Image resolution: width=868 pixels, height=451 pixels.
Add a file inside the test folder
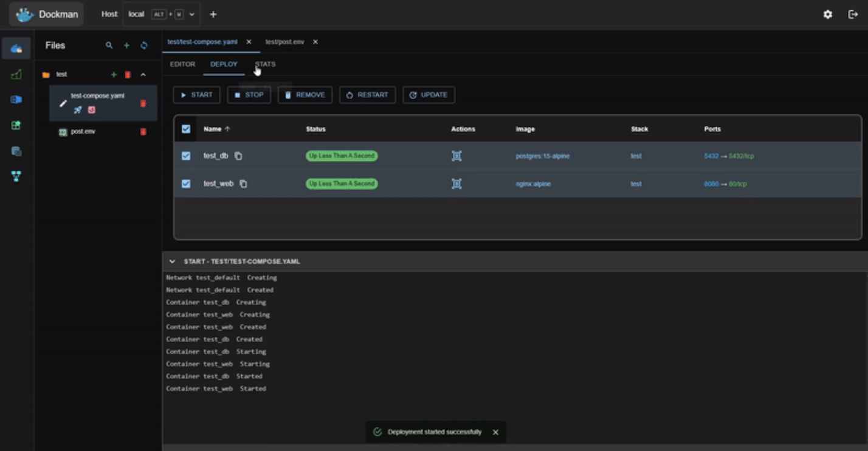coord(114,74)
